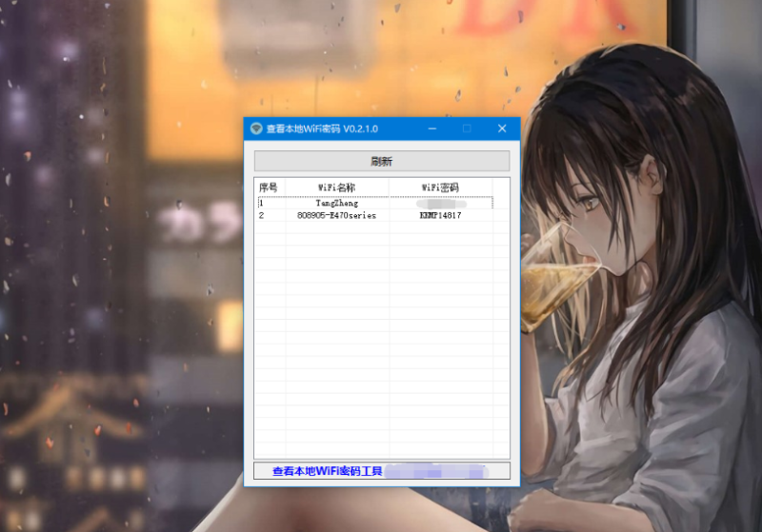
Task: Click the blurred text in the bottom bar
Action: (436, 471)
